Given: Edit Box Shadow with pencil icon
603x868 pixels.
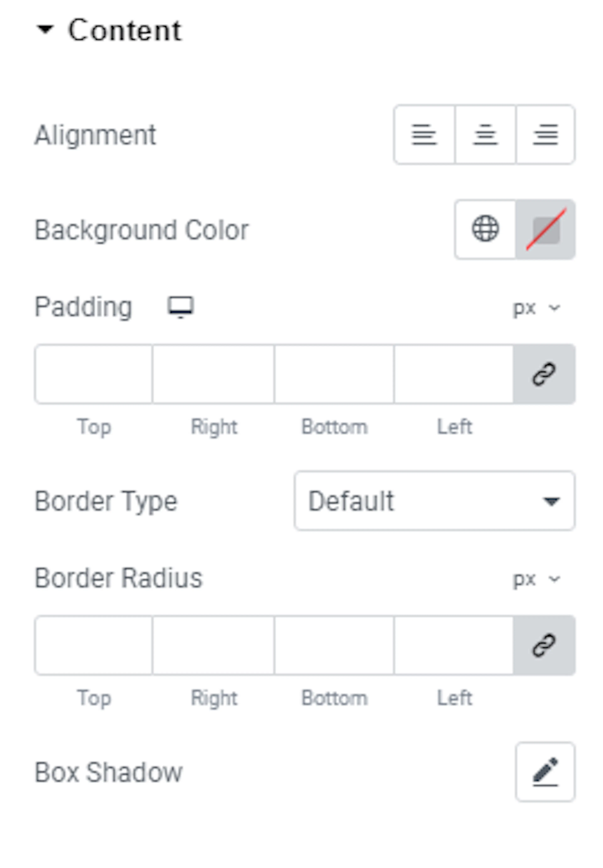Looking at the screenshot, I should click(x=545, y=772).
